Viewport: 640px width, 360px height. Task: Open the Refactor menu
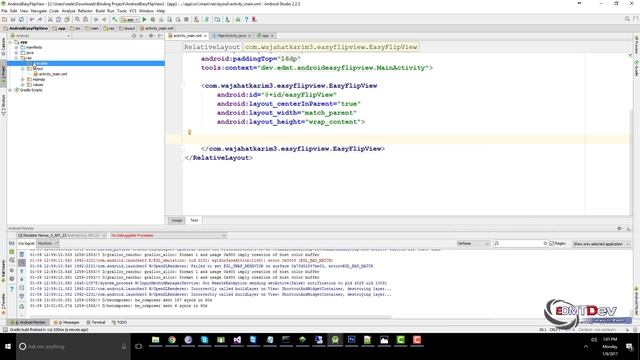tap(85, 11)
